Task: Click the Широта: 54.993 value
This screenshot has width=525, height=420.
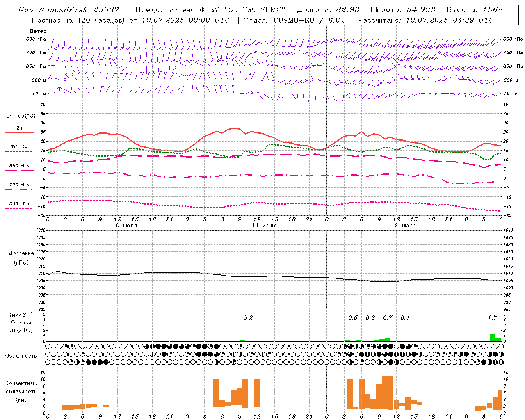Action: pos(403,10)
